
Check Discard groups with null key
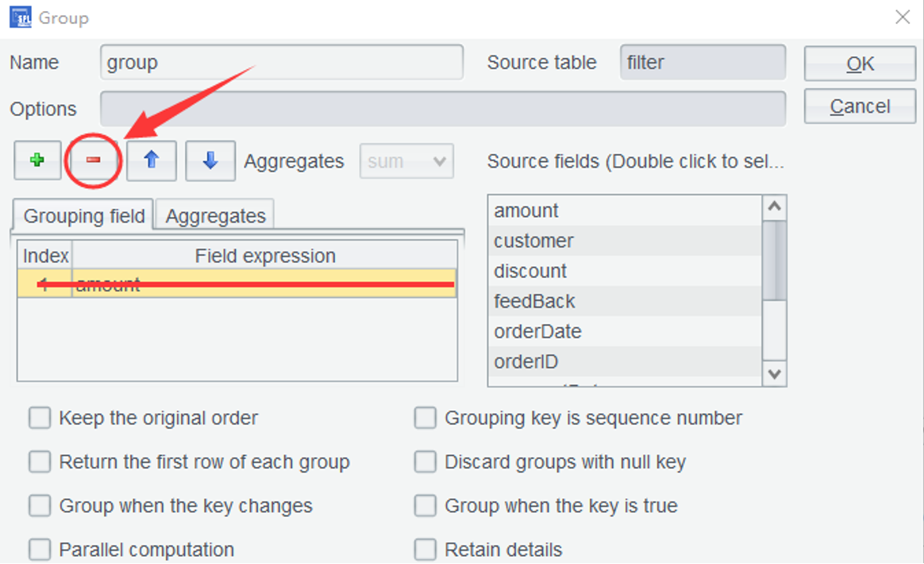coord(425,462)
